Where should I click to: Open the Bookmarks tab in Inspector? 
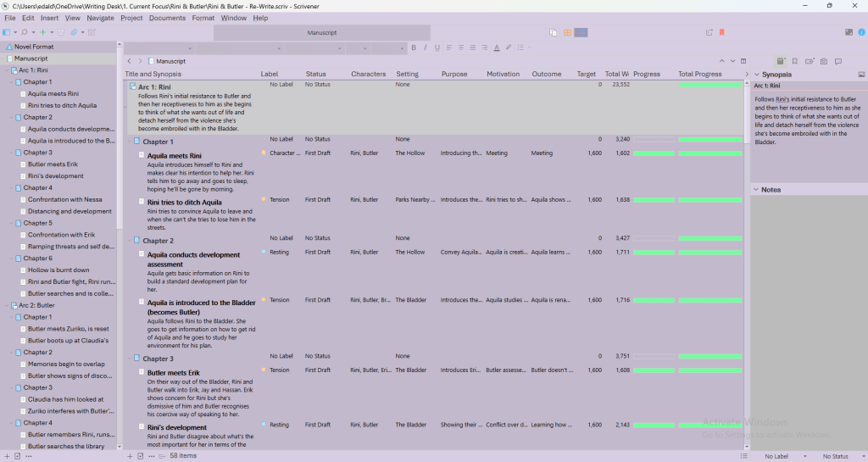pyautogui.click(x=794, y=61)
